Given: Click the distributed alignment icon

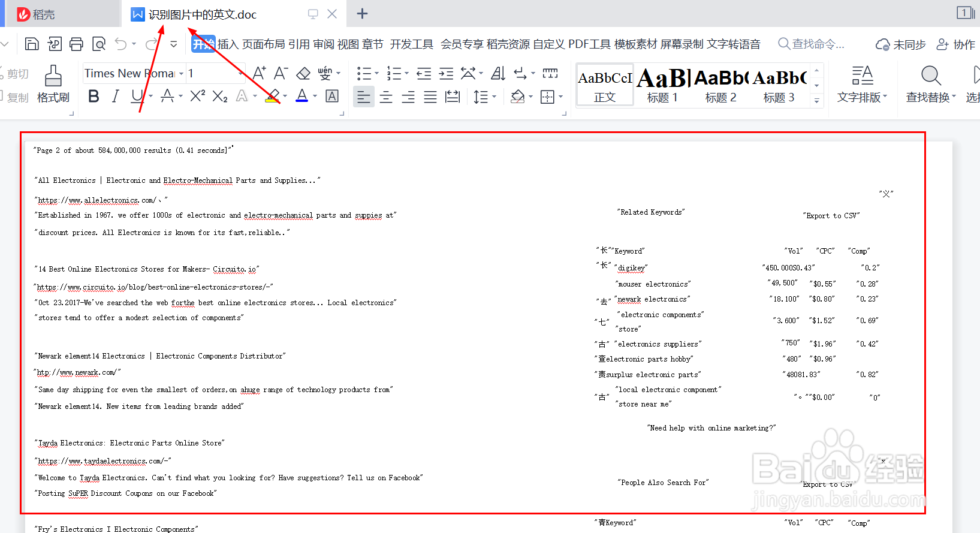Looking at the screenshot, I should (453, 97).
